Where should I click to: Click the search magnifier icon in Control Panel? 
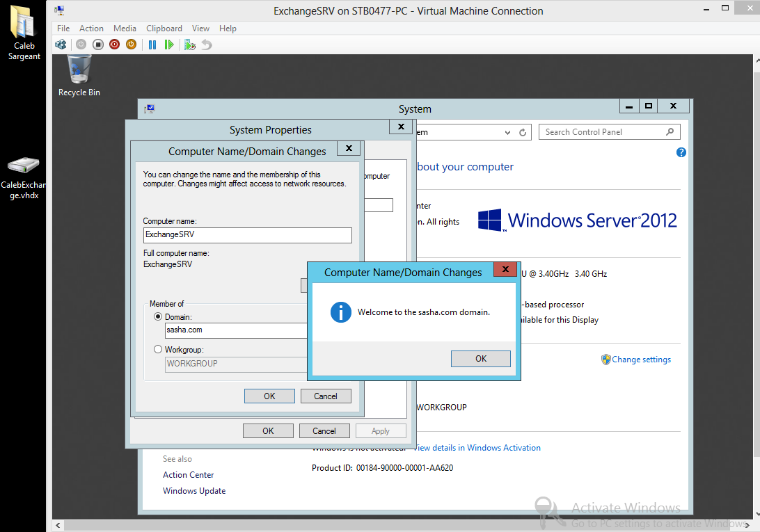[x=670, y=132]
